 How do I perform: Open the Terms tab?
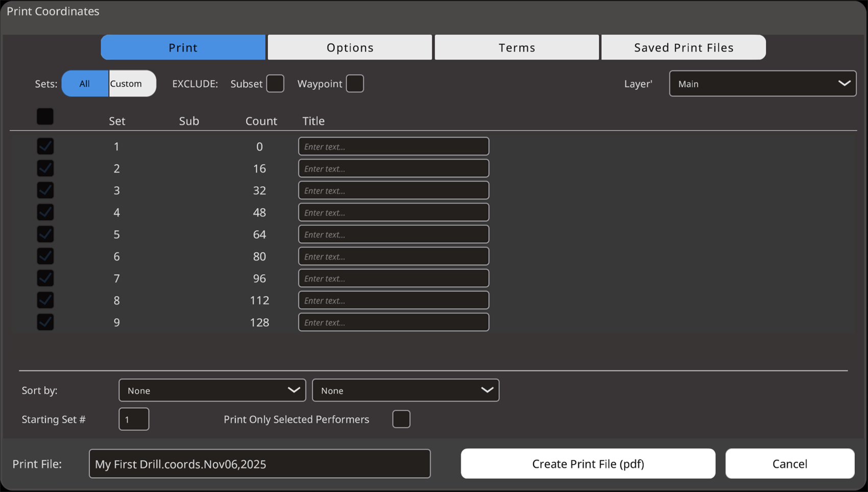click(517, 48)
